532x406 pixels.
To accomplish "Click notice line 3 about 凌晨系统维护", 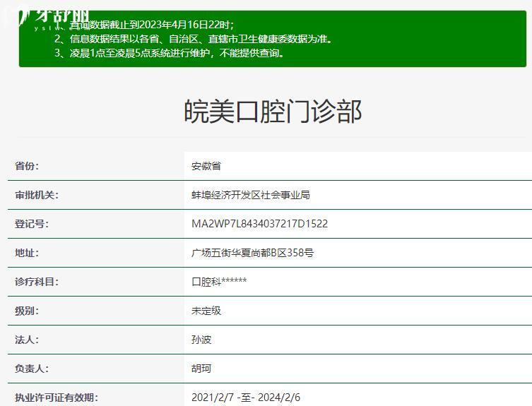I will click(x=170, y=53).
